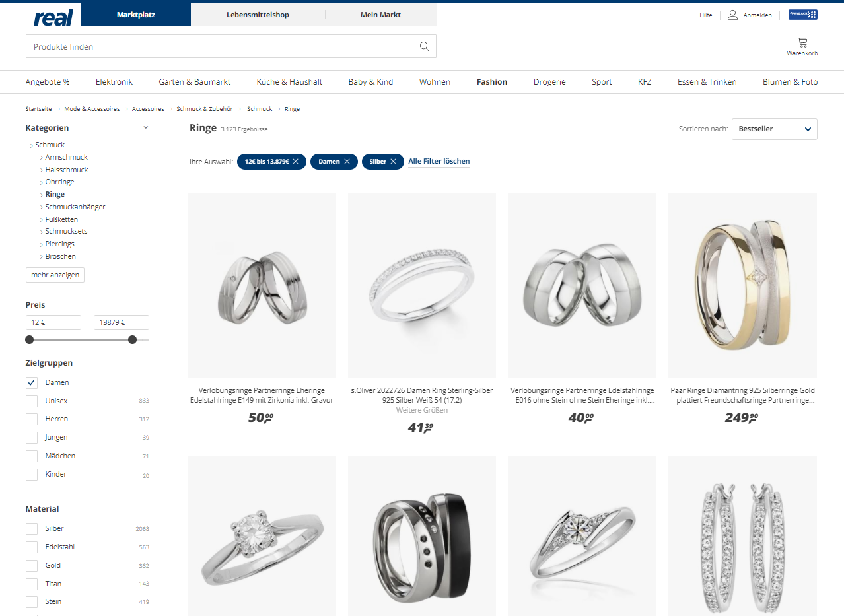
Task: Open the Drogerie menu
Action: point(549,82)
